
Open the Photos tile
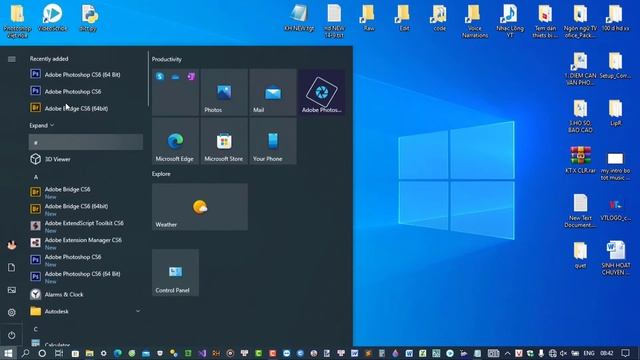click(x=224, y=92)
